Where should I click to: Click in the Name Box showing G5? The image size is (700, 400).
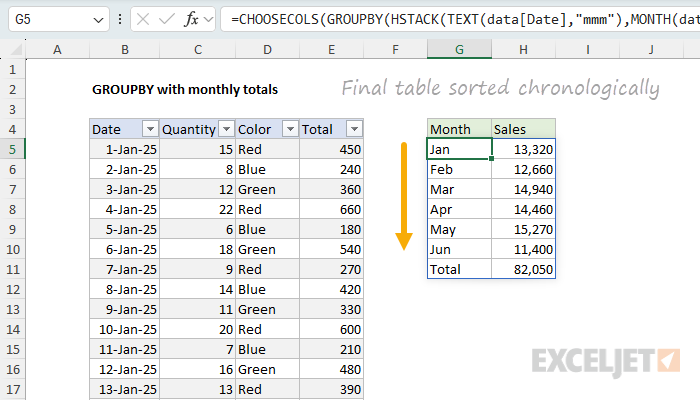coord(51,19)
